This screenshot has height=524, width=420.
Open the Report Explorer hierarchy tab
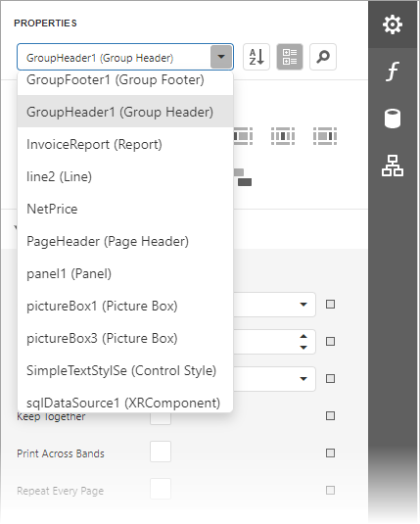pyautogui.click(x=393, y=166)
